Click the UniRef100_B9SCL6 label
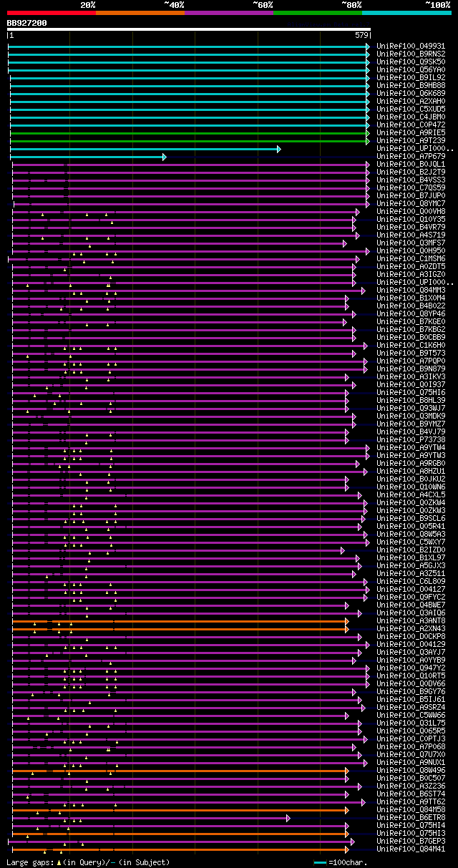This screenshot has height=868, width=458. click(x=411, y=518)
